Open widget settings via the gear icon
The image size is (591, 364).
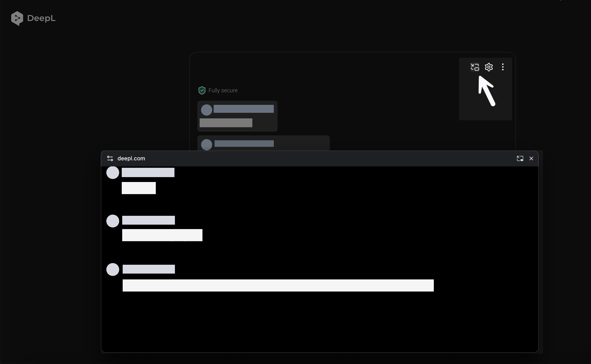click(489, 67)
